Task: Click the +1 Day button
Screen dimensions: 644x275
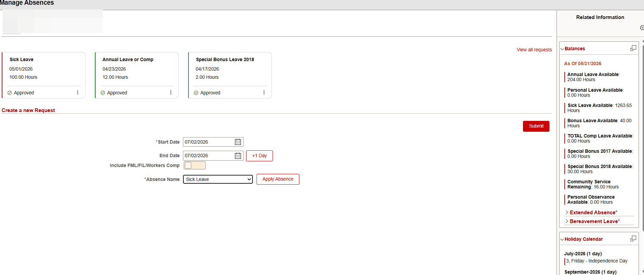Action: point(259,155)
